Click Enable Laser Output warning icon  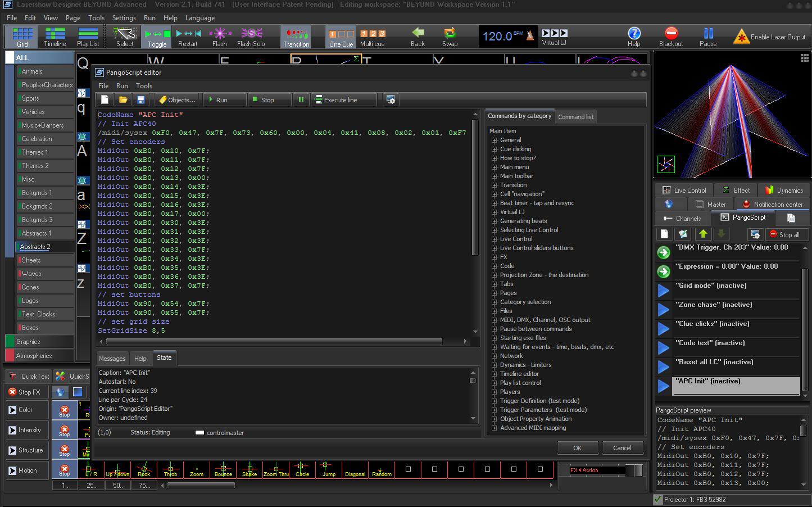(x=741, y=37)
